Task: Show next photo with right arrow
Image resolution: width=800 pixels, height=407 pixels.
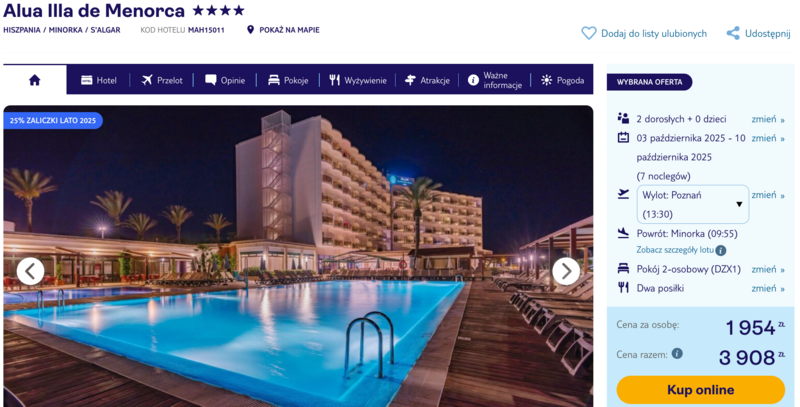Action: (566, 271)
